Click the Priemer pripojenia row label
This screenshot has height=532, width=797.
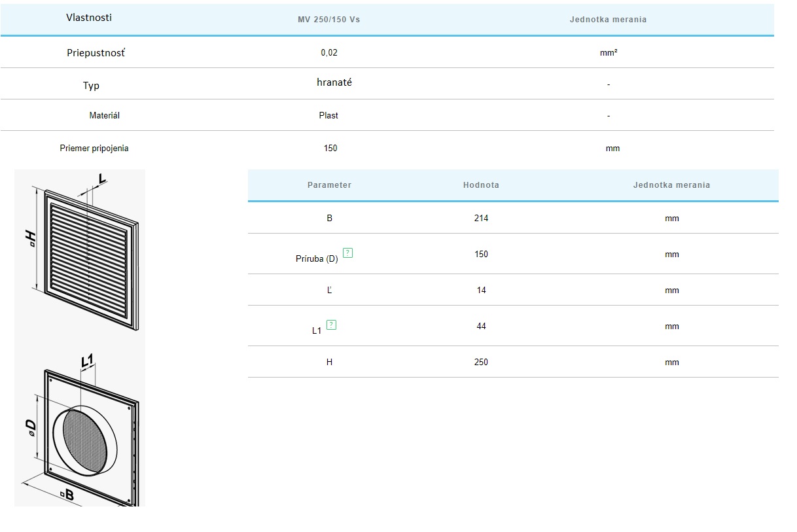coord(94,148)
